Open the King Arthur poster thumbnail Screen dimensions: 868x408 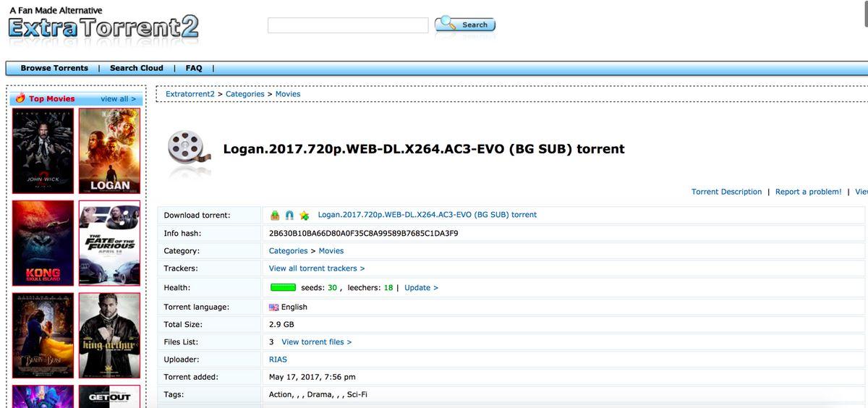[x=109, y=335]
